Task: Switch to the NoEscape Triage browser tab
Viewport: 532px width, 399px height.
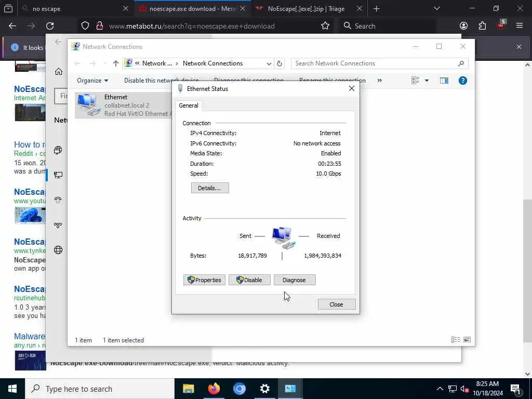Action: 309,9
